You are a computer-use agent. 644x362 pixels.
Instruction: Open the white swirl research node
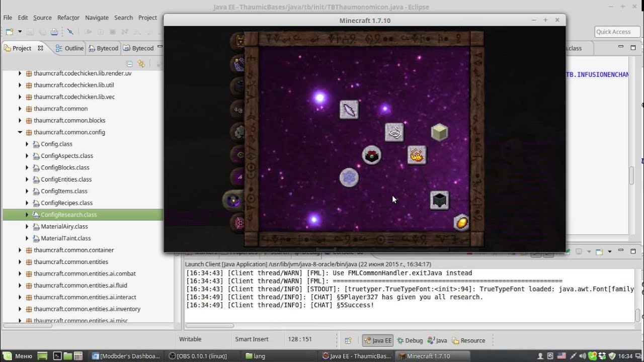click(x=395, y=132)
